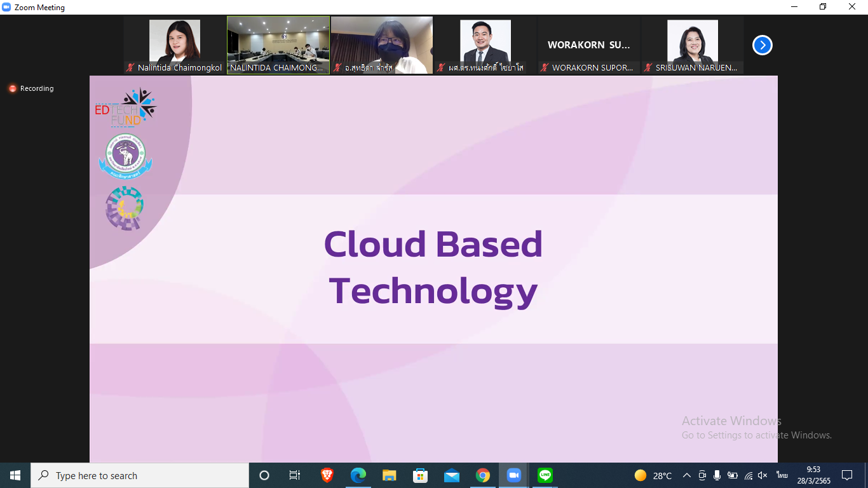
Task: Click the red Recording indicator
Action: pos(31,88)
